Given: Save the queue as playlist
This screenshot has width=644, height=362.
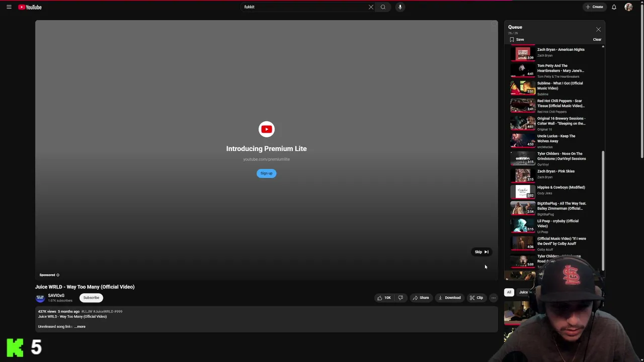Looking at the screenshot, I should [517, 40].
